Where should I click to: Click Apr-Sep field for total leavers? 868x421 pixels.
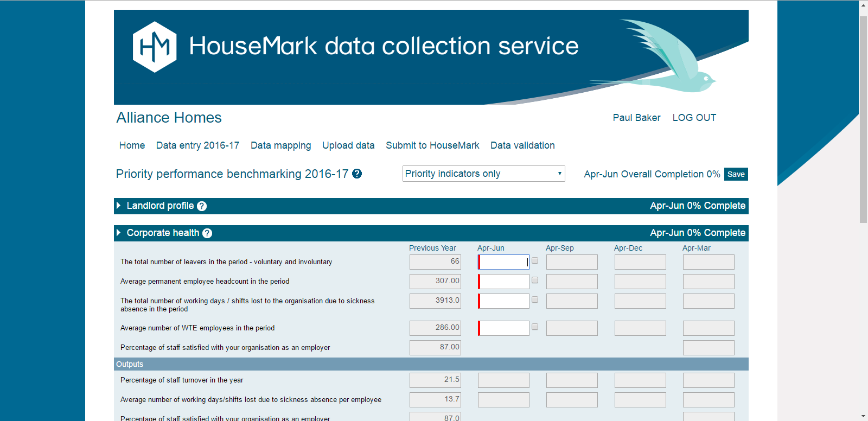tap(572, 262)
